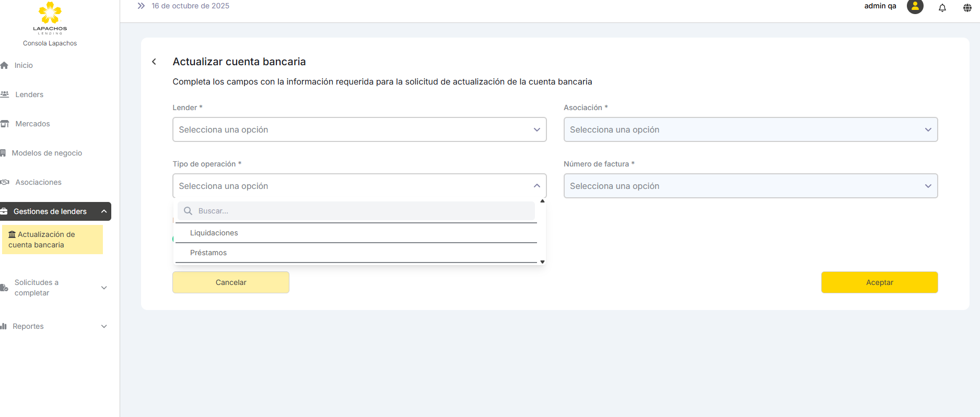The width and height of the screenshot is (980, 417).
Task: Click the back arrow beside Actualizar cuenta bancaria
Action: tap(154, 62)
